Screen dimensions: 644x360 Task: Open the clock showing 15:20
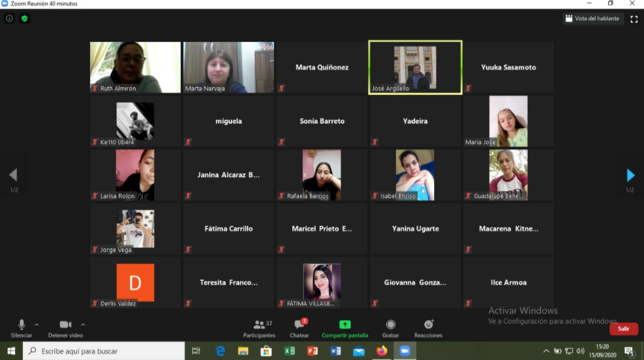602,350
